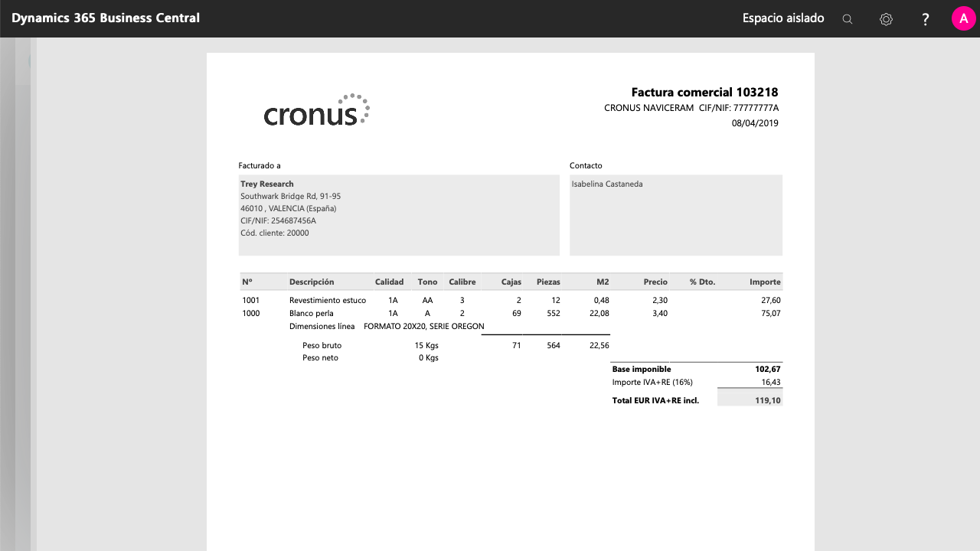Select pieces value 552

click(x=554, y=313)
